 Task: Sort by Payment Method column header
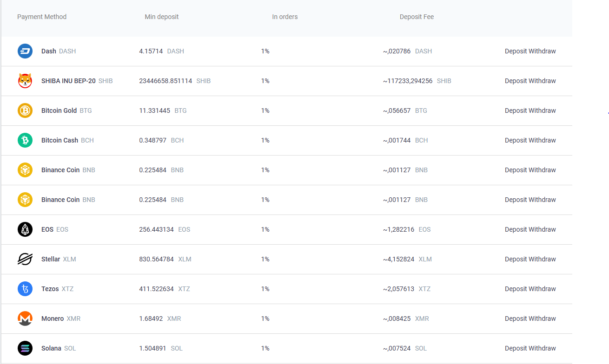point(42,17)
